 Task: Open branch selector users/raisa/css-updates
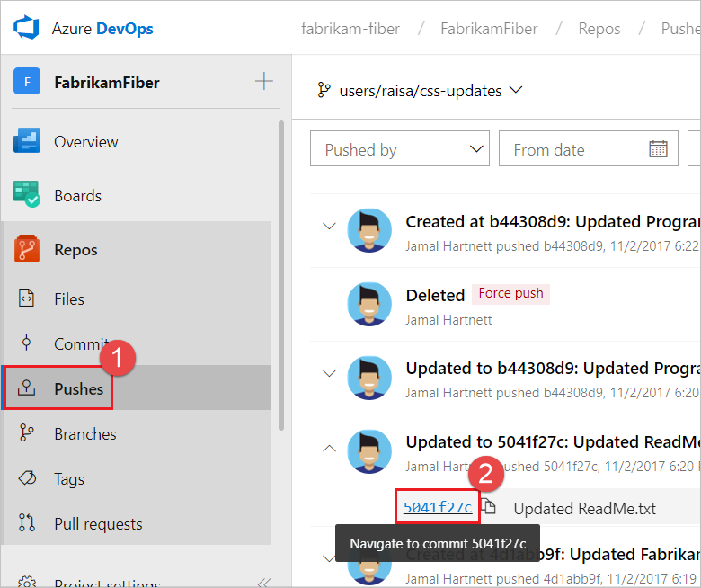pos(420,90)
